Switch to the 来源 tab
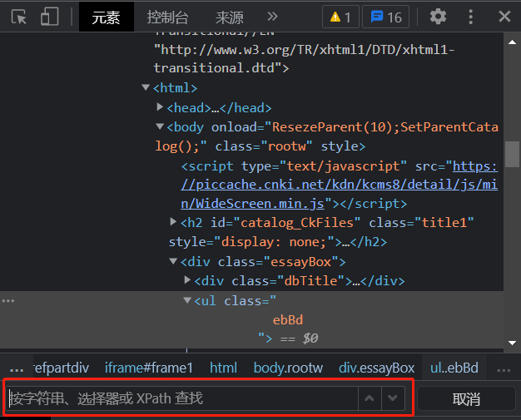 click(x=229, y=17)
